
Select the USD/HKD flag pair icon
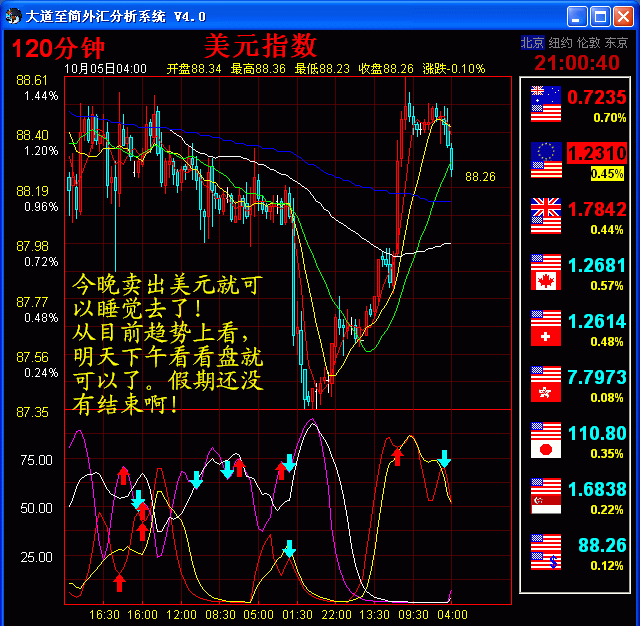[x=546, y=384]
